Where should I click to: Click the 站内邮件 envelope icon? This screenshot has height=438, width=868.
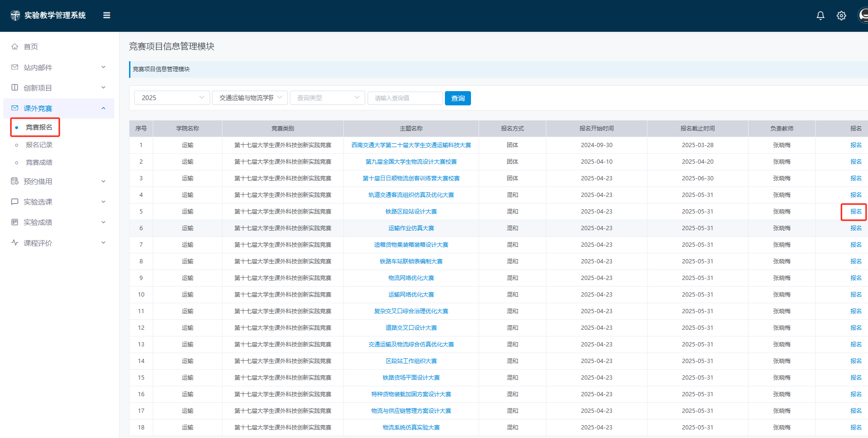pos(15,67)
